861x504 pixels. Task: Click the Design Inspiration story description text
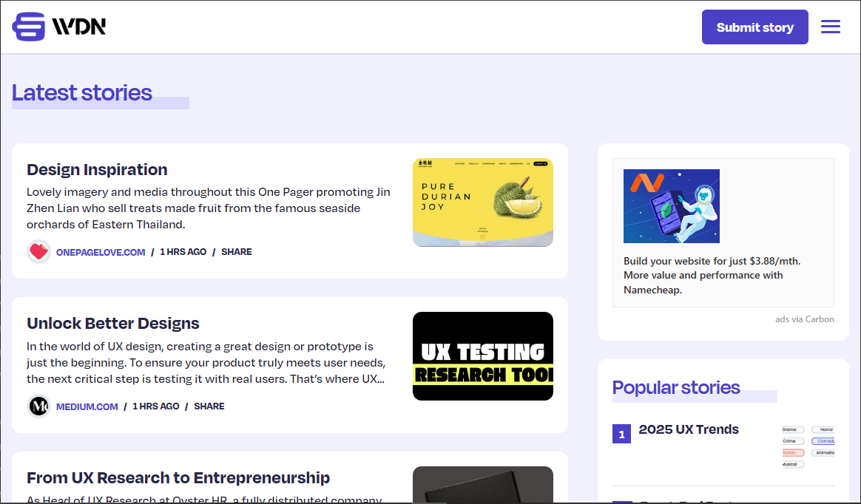(209, 208)
